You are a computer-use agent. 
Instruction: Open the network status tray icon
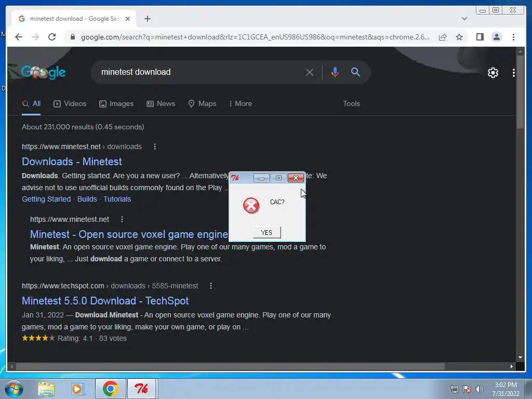(x=454, y=389)
